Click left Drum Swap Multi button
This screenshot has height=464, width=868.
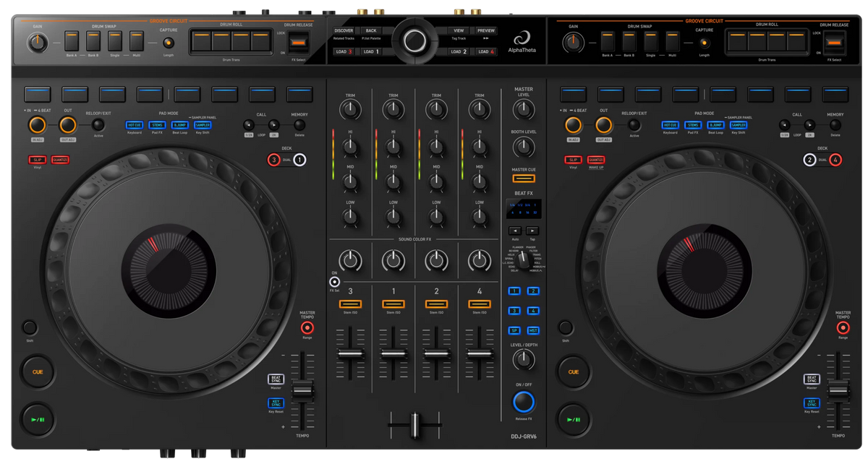click(137, 41)
